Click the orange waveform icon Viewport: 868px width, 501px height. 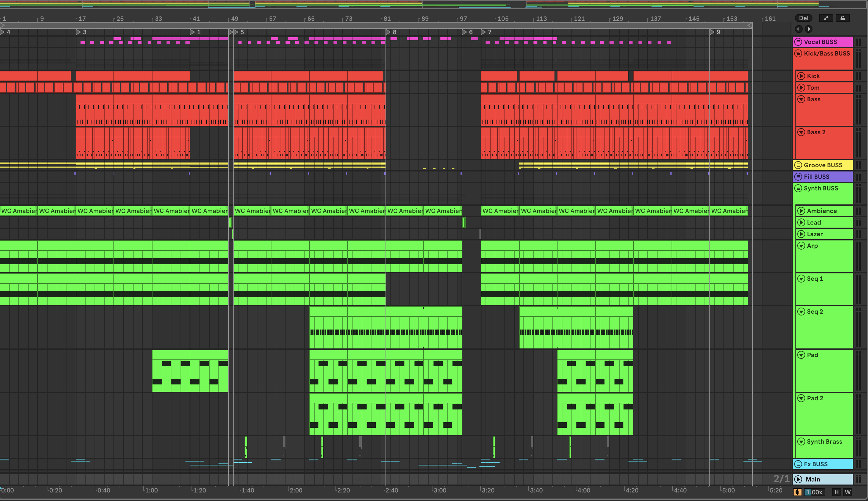pos(798,492)
